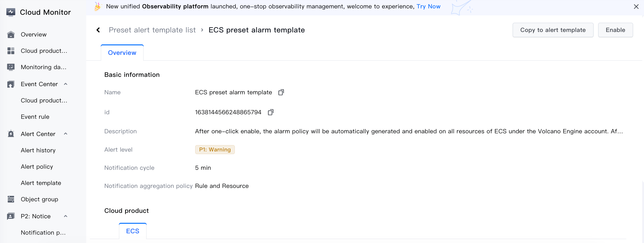Copy the template name with copy icon

281,92
